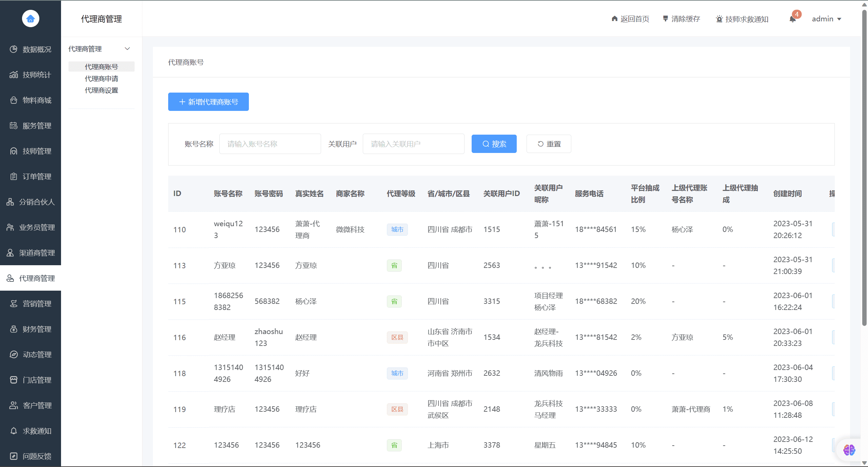Click the 区县 tag in row 119
Viewport: 868px width, 467px height.
pyautogui.click(x=397, y=409)
